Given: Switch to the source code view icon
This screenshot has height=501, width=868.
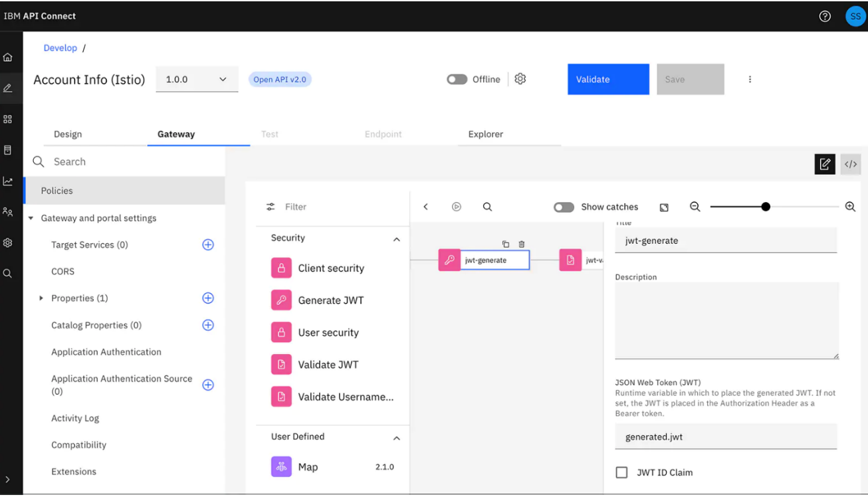Looking at the screenshot, I should (x=851, y=164).
